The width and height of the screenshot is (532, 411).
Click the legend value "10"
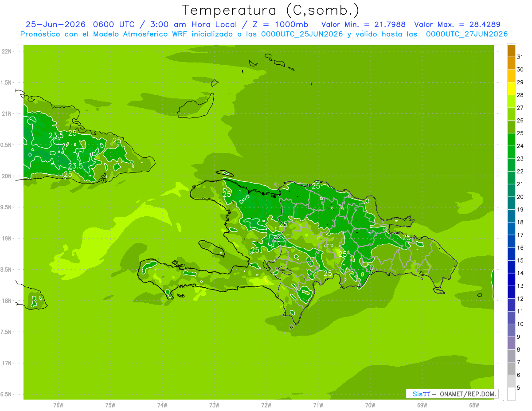coord(520,324)
